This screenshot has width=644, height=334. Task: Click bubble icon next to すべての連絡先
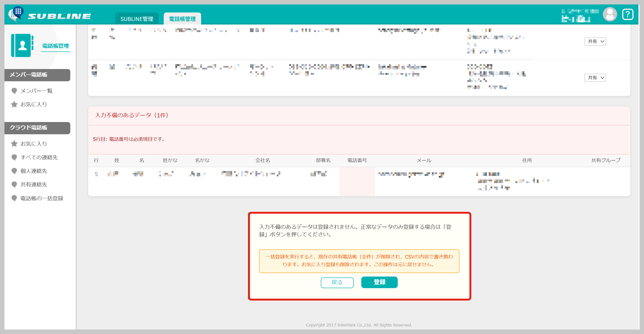click(14, 157)
